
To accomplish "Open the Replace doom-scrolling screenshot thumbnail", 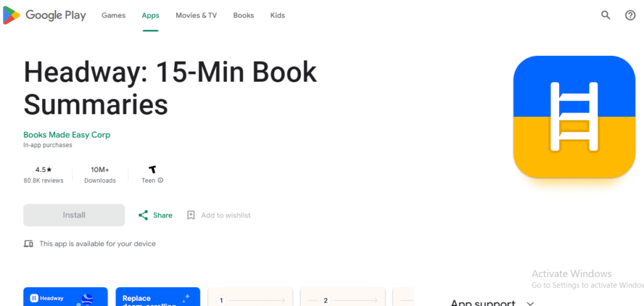I will click(158, 297).
